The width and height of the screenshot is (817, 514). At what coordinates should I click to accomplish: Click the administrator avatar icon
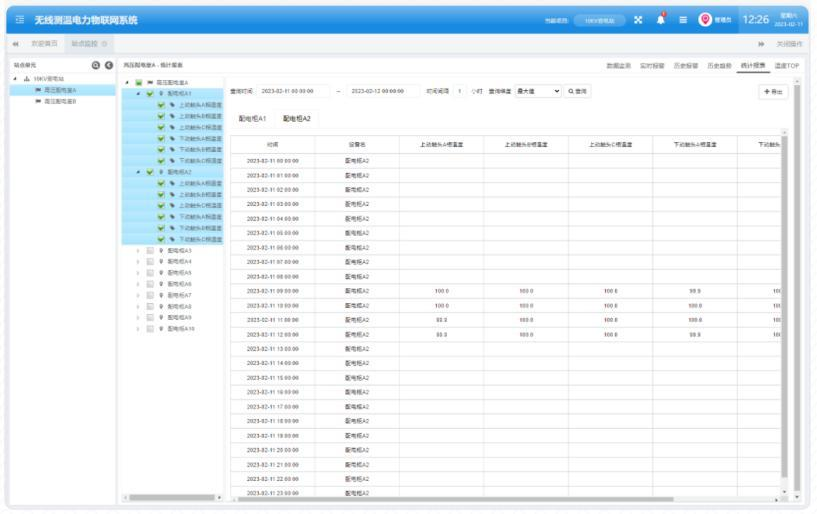click(706, 20)
